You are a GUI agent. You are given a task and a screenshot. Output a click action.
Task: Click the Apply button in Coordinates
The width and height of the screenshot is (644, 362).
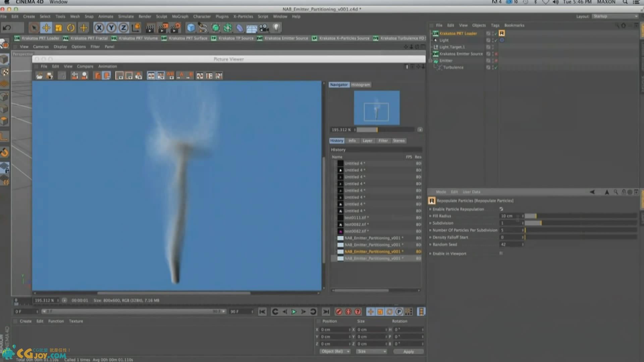point(409,352)
